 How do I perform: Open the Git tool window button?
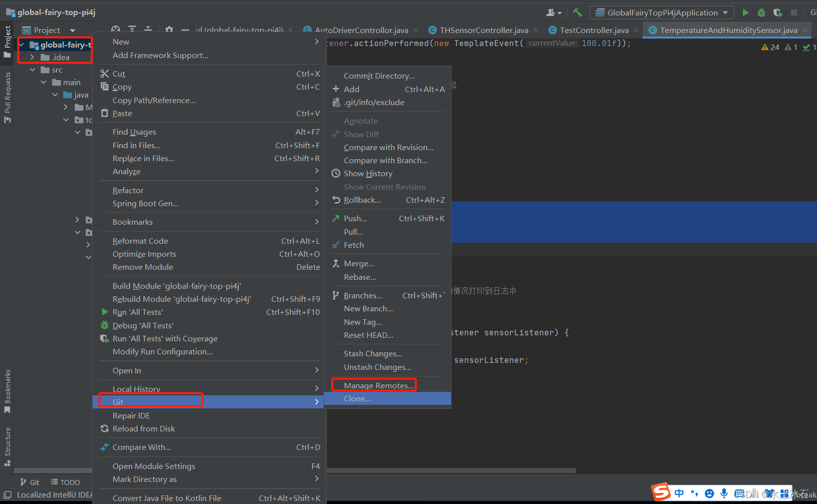(30, 482)
